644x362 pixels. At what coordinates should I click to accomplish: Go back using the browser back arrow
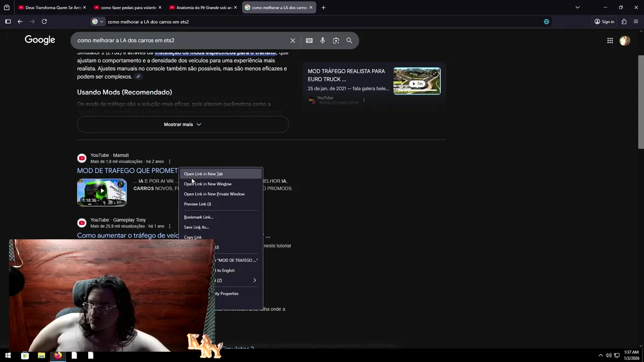click(20, 22)
